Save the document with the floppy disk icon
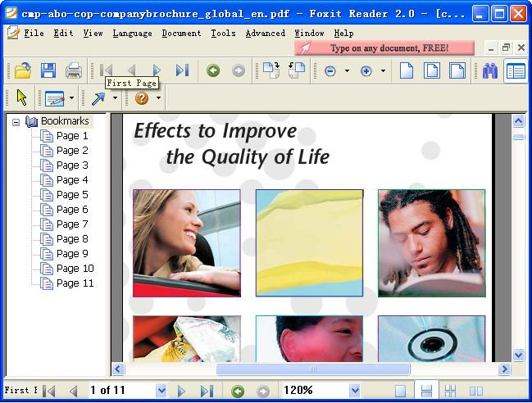The width and height of the screenshot is (532, 403). (48, 70)
